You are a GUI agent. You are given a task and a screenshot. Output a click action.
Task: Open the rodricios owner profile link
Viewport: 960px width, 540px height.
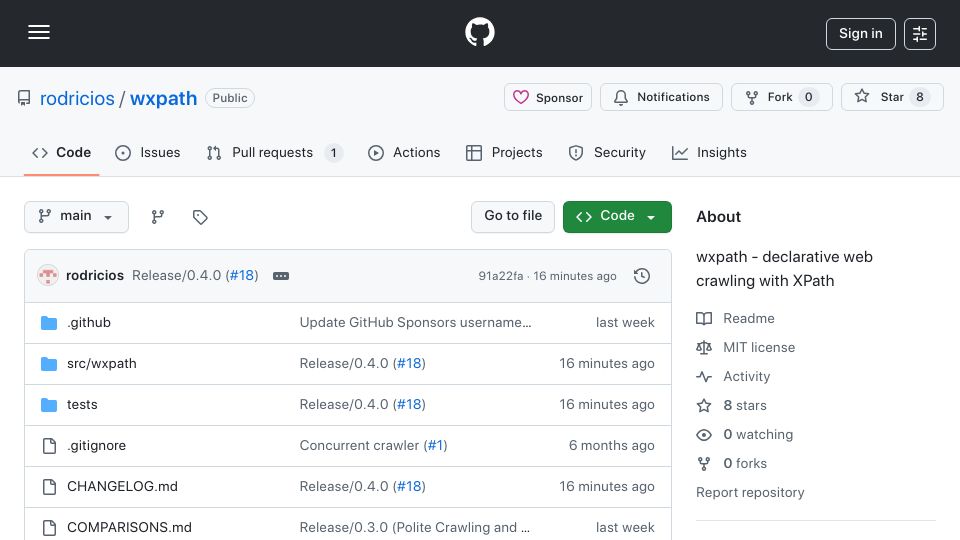tap(77, 98)
